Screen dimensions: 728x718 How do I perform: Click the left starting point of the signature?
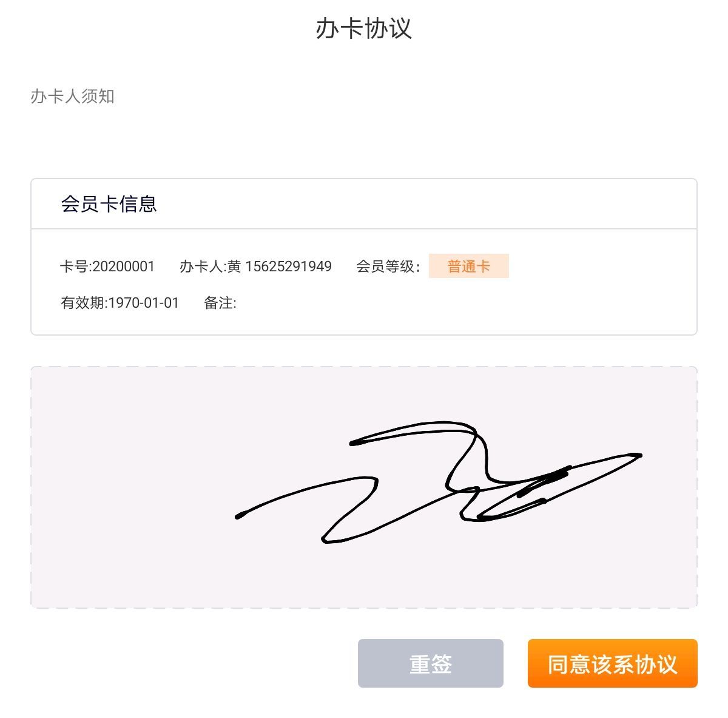coord(239,516)
